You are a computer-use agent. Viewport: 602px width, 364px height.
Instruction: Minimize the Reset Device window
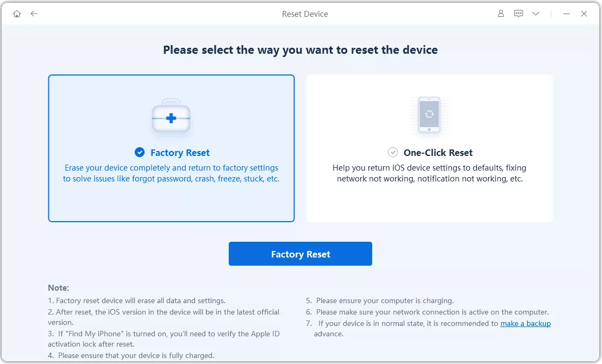pyautogui.click(x=567, y=14)
